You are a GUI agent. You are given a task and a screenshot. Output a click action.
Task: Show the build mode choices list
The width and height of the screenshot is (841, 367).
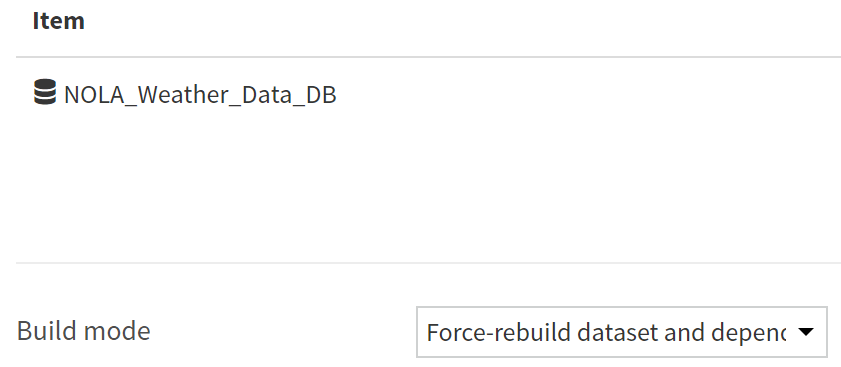click(x=622, y=332)
